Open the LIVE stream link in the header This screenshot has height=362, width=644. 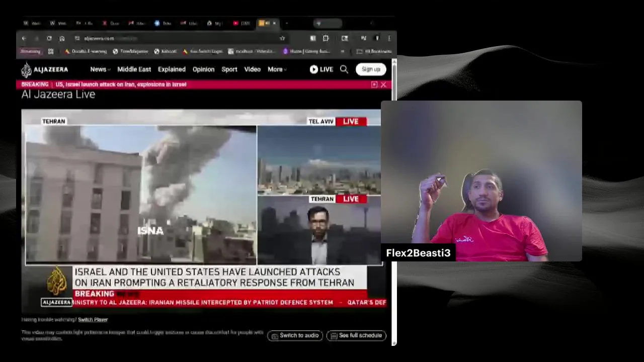[321, 69]
